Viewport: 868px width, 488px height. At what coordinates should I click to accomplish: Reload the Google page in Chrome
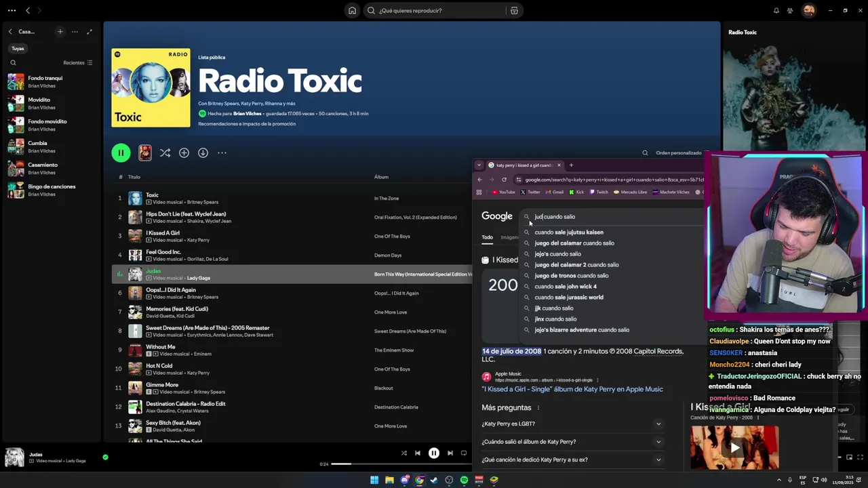point(504,180)
